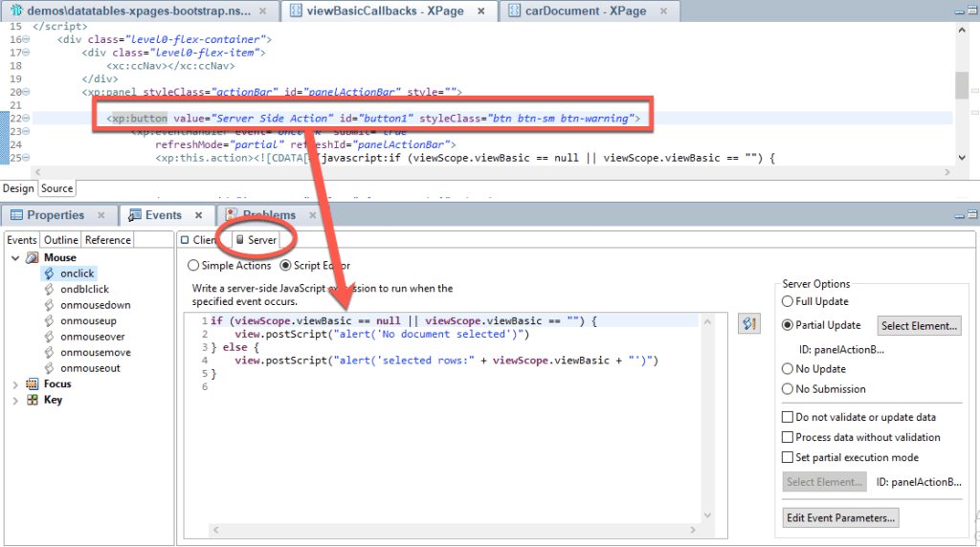The height and width of the screenshot is (547, 980).
Task: Close the Events panel tab
Action: pos(199,216)
